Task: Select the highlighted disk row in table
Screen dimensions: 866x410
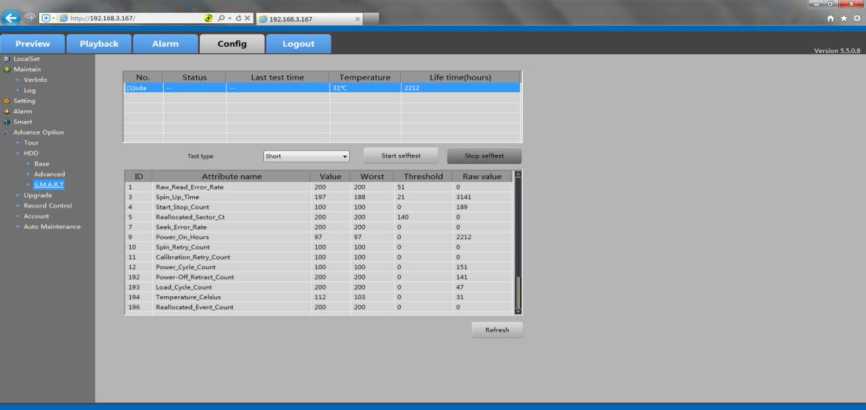Action: coord(321,88)
